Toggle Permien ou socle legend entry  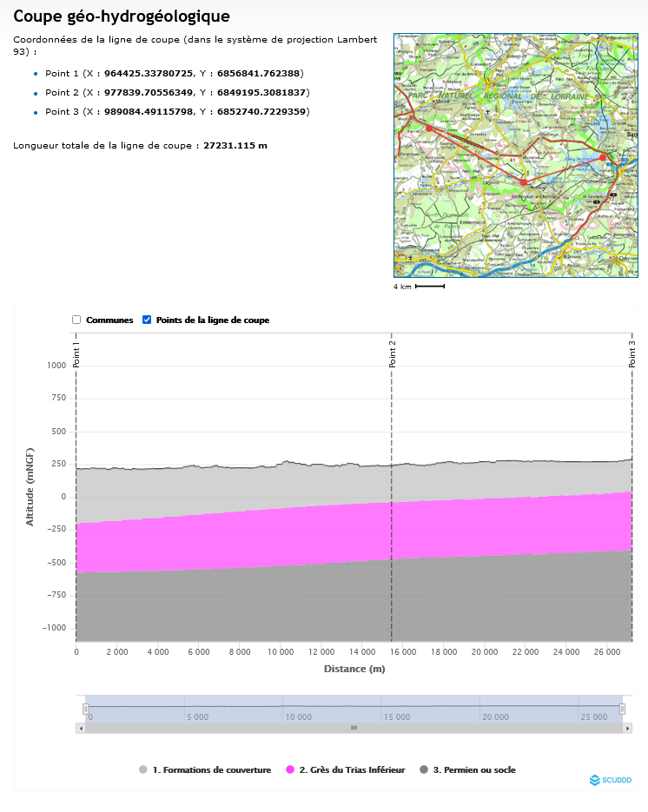(467, 769)
